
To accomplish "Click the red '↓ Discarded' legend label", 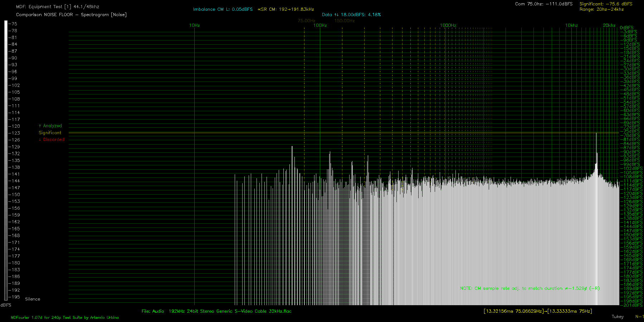I will (52, 140).
